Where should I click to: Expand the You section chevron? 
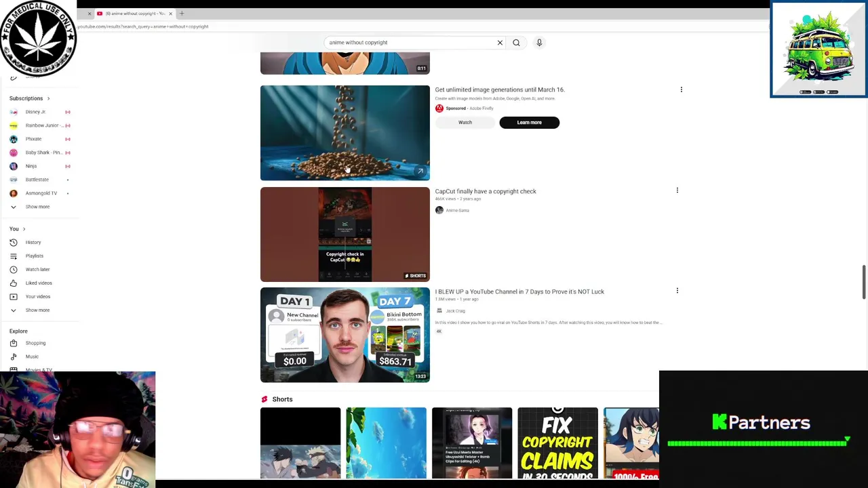(24, 229)
